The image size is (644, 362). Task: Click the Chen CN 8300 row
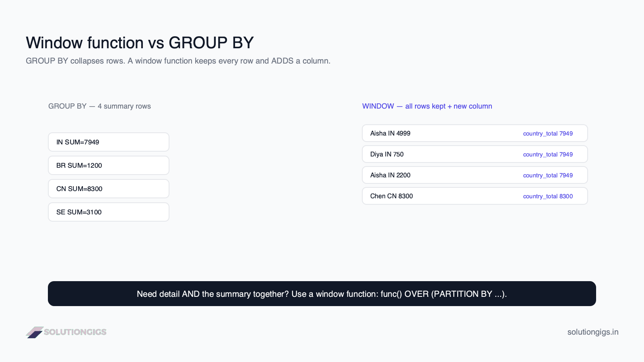pyautogui.click(x=475, y=196)
